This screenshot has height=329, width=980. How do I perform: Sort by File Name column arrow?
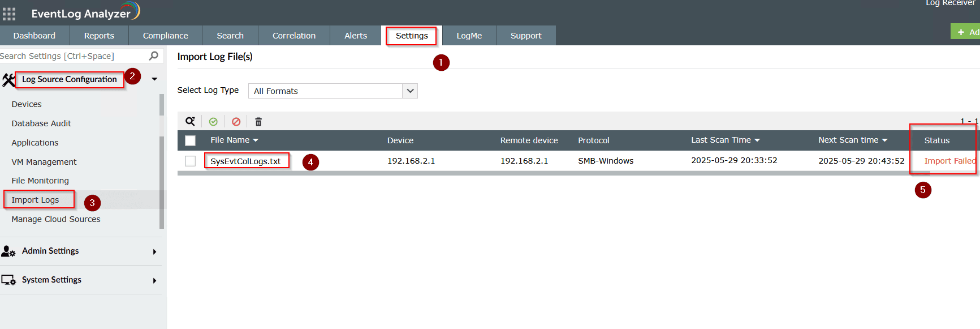(256, 140)
